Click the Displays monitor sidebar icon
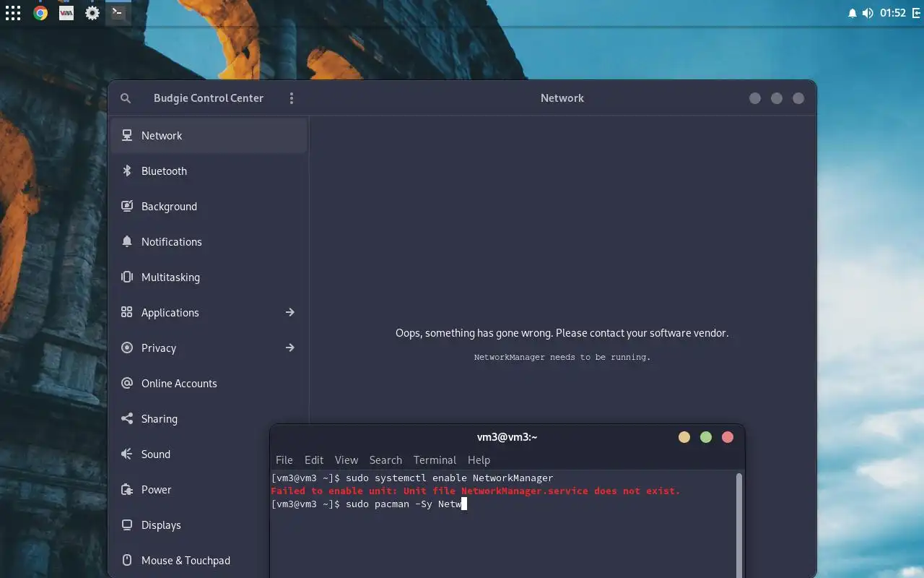Screen dimensions: 924x578 pos(127,525)
